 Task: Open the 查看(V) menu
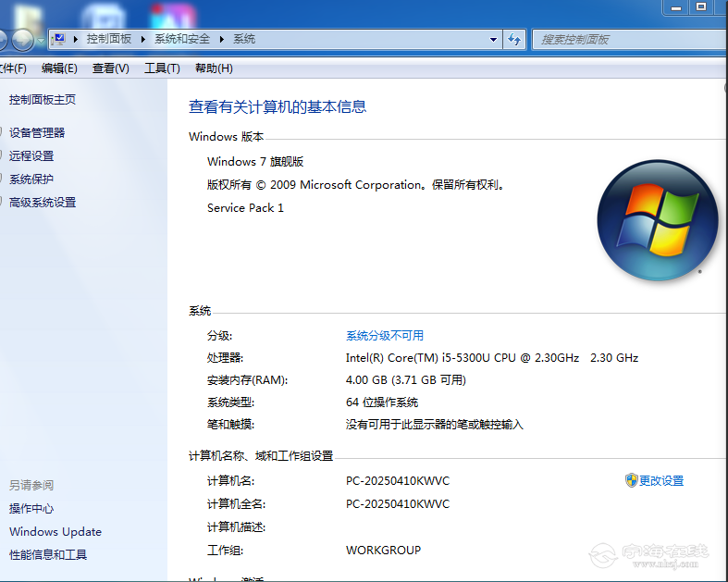[x=110, y=68]
